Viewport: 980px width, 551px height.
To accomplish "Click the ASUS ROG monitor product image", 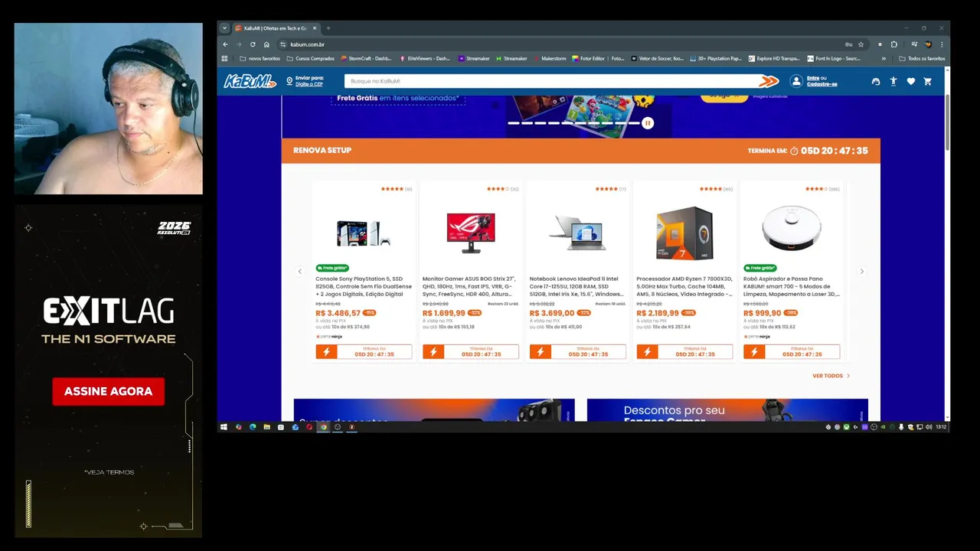I will 471,233.
